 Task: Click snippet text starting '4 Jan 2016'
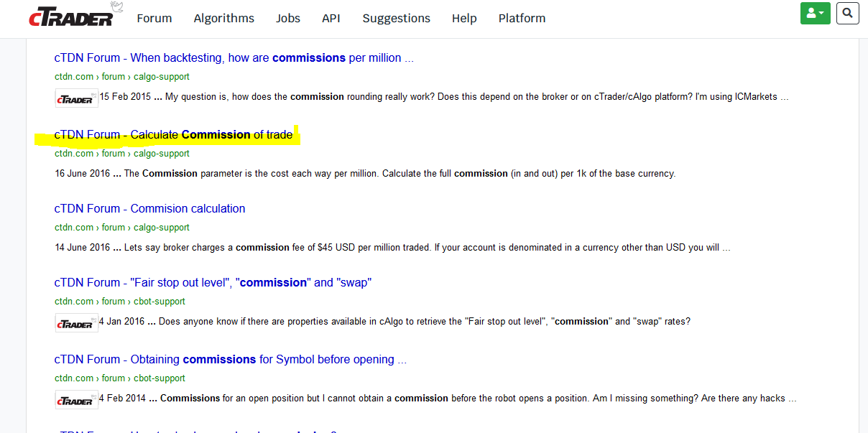[394, 322]
